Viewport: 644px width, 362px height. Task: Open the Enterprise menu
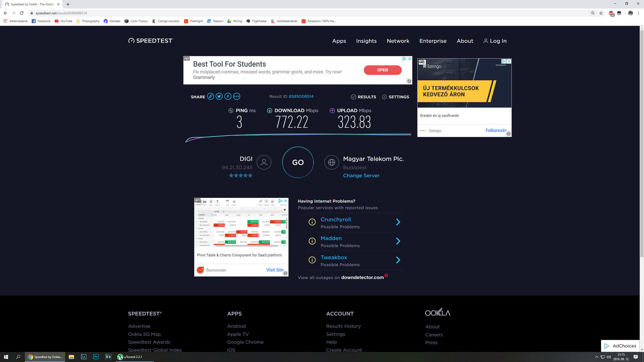pyautogui.click(x=433, y=41)
